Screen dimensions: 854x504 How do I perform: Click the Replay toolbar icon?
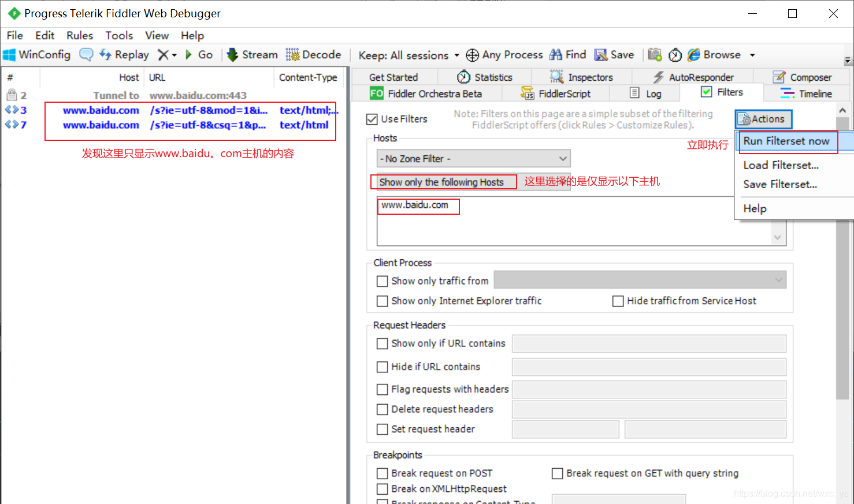(105, 54)
